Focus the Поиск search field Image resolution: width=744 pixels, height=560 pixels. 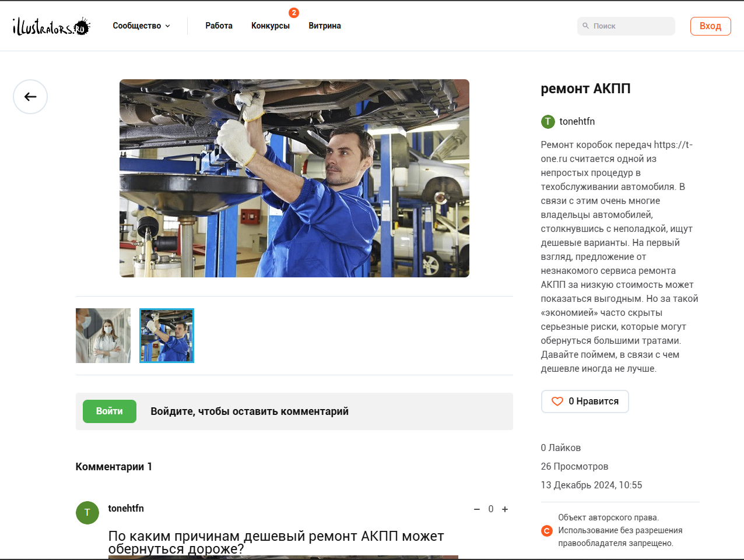626,26
